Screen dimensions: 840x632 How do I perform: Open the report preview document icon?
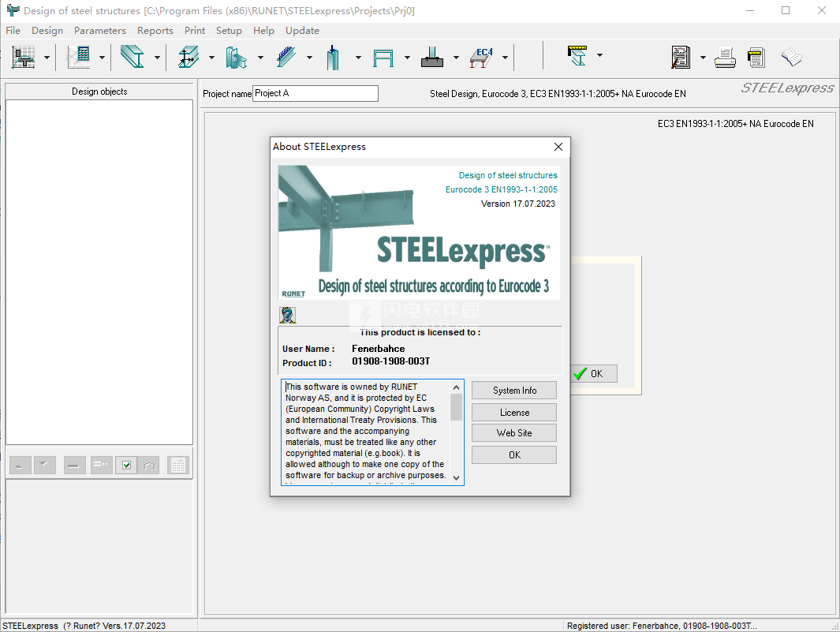(681, 57)
